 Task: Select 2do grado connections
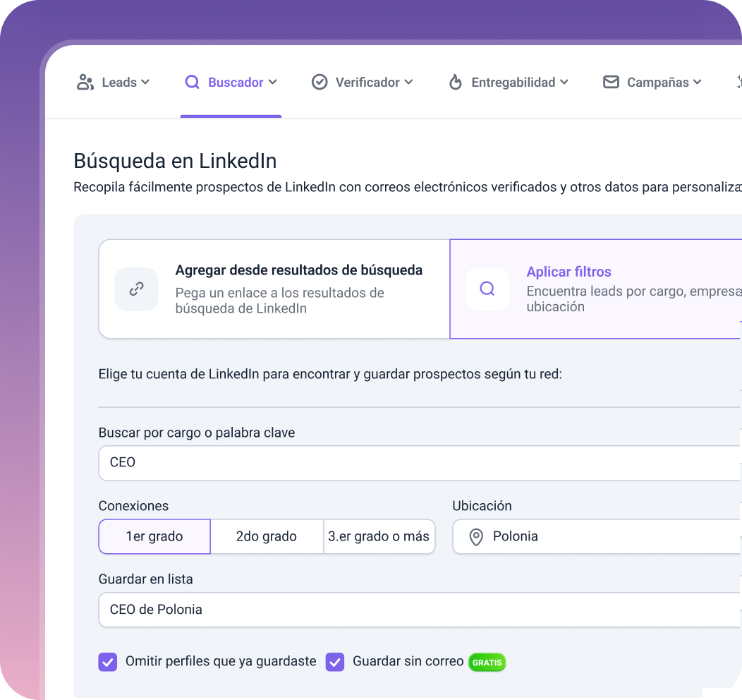click(x=267, y=536)
